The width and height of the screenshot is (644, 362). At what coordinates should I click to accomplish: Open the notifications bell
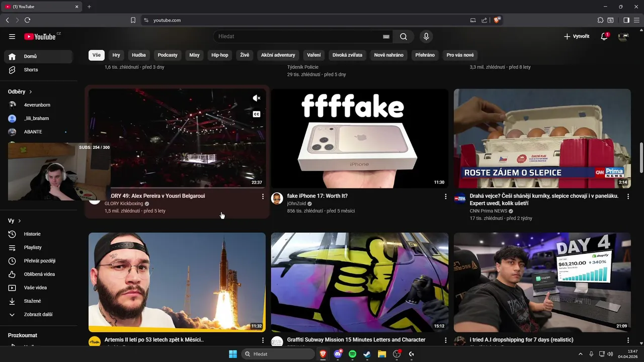point(604,36)
